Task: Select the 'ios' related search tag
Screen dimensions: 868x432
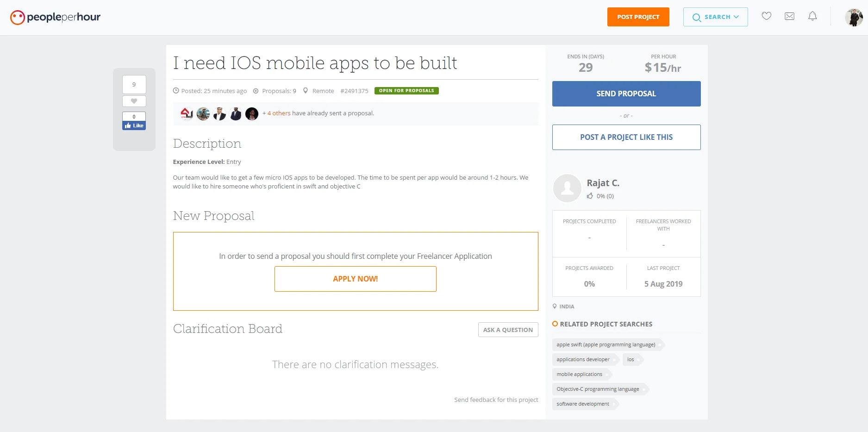Action: (x=632, y=359)
